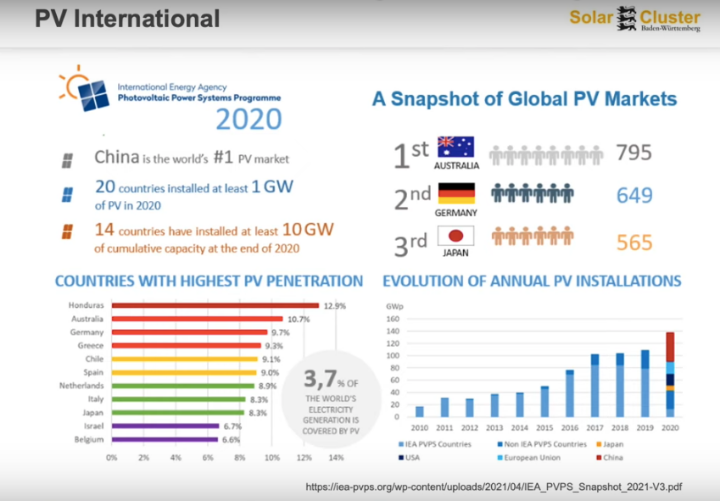Click the 'A Snapshot of Global PV Markets' heading

tap(524, 99)
